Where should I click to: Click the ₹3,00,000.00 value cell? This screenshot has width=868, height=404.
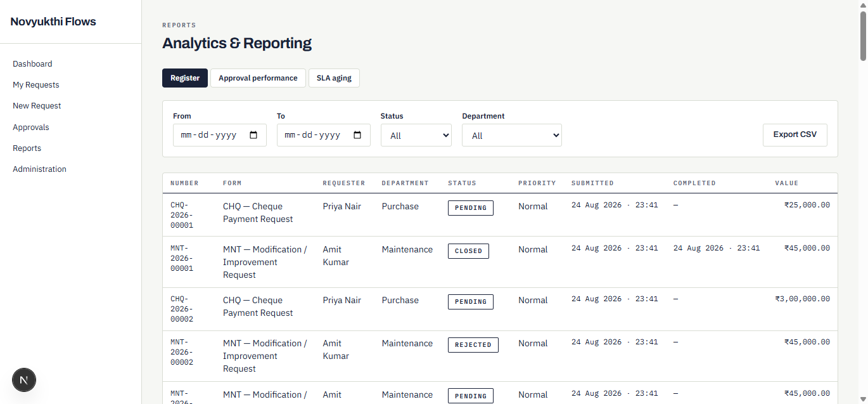tap(802, 299)
